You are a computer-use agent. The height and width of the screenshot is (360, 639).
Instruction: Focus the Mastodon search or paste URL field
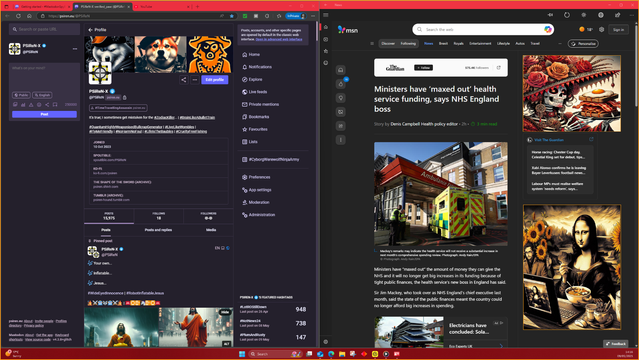(x=44, y=29)
